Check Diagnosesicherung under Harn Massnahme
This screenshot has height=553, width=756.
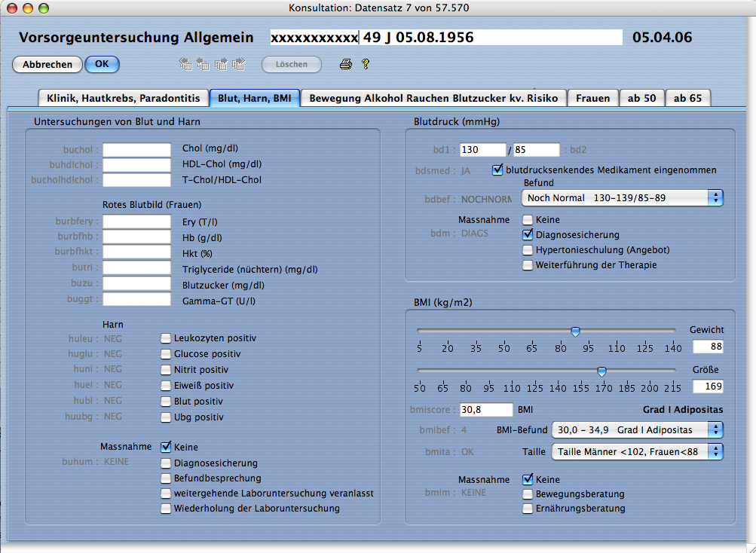click(165, 463)
